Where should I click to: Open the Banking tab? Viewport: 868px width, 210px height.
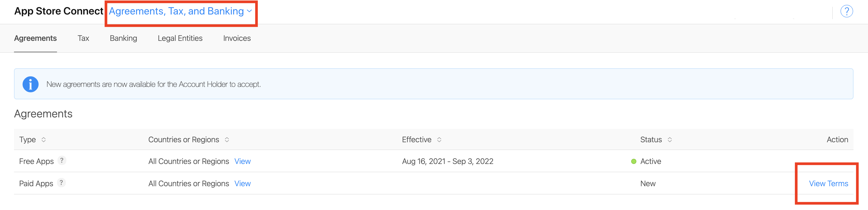(x=123, y=38)
